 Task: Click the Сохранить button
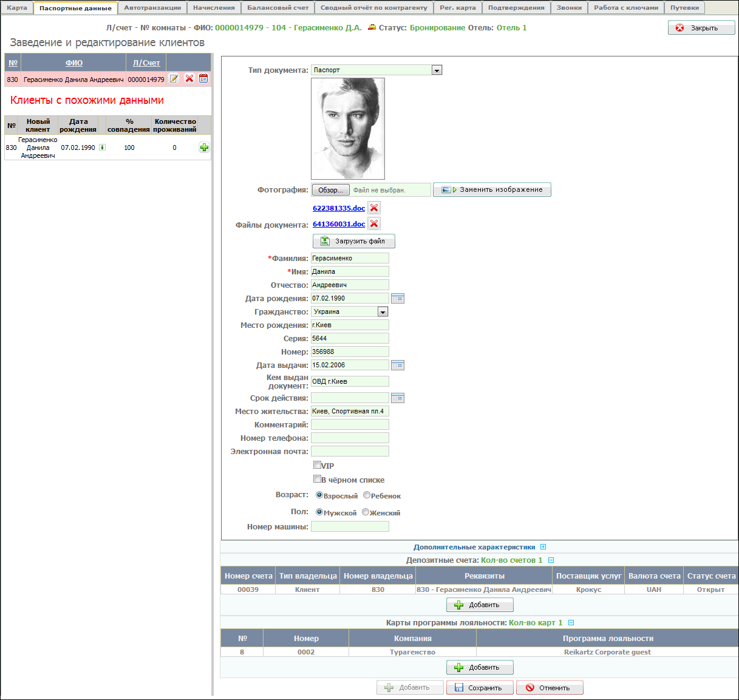pyautogui.click(x=480, y=688)
